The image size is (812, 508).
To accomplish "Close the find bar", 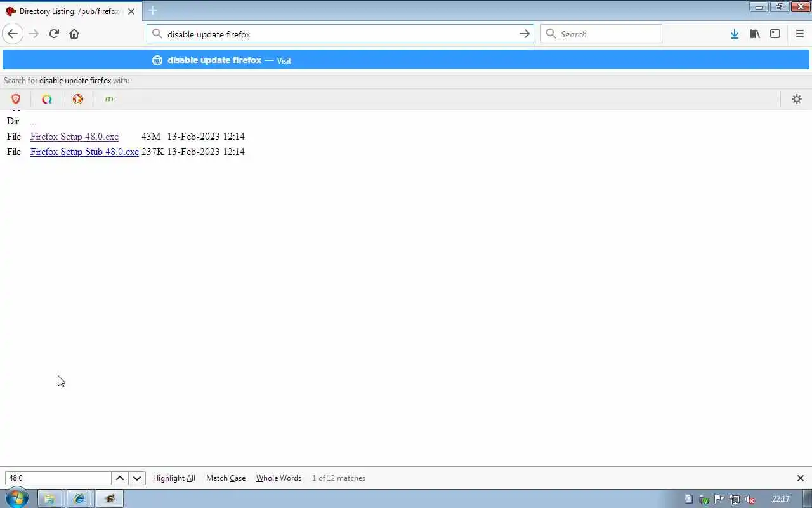I will 800,478.
